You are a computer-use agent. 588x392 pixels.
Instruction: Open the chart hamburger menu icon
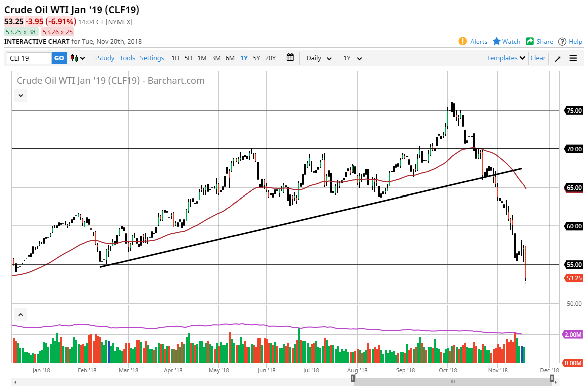[x=573, y=58]
